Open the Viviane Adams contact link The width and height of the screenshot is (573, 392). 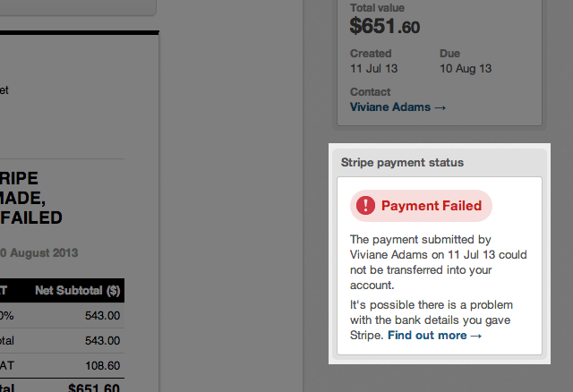pos(390,107)
